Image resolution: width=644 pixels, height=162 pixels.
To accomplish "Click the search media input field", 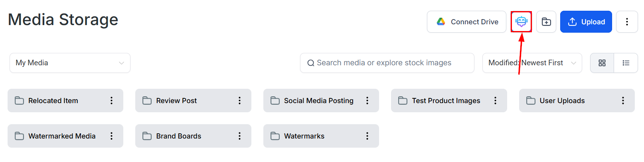I will pyautogui.click(x=387, y=63).
